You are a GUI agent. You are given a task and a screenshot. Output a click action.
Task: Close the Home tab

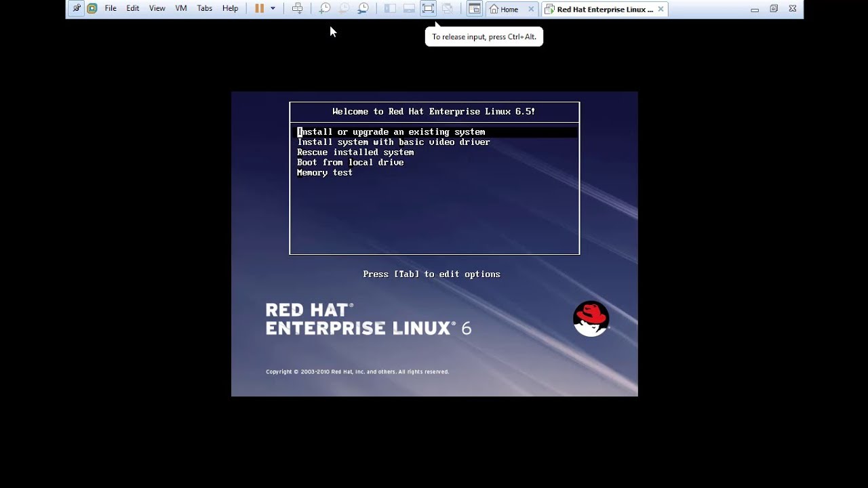[x=532, y=9]
